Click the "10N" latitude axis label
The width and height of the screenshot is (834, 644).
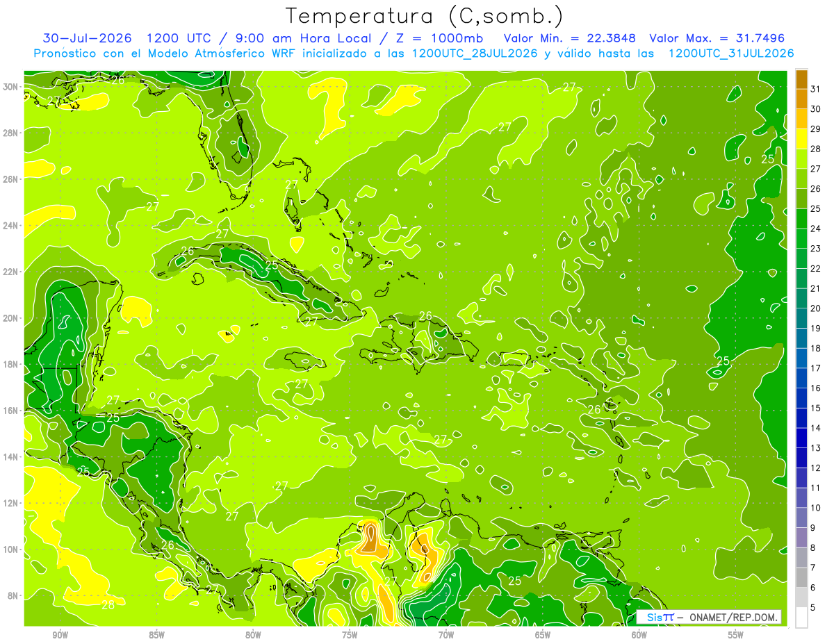coord(11,550)
